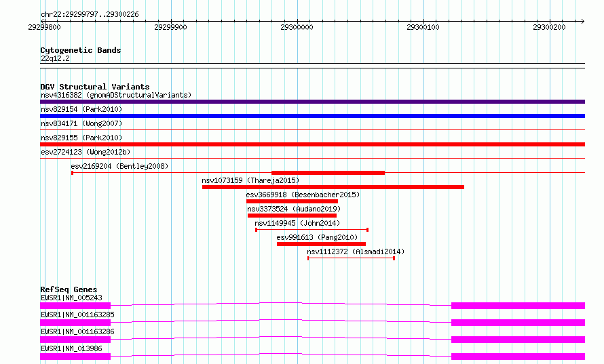The image size is (604, 364).
Task: Select the red esv991613 variant bar
Action: [x=321, y=244]
